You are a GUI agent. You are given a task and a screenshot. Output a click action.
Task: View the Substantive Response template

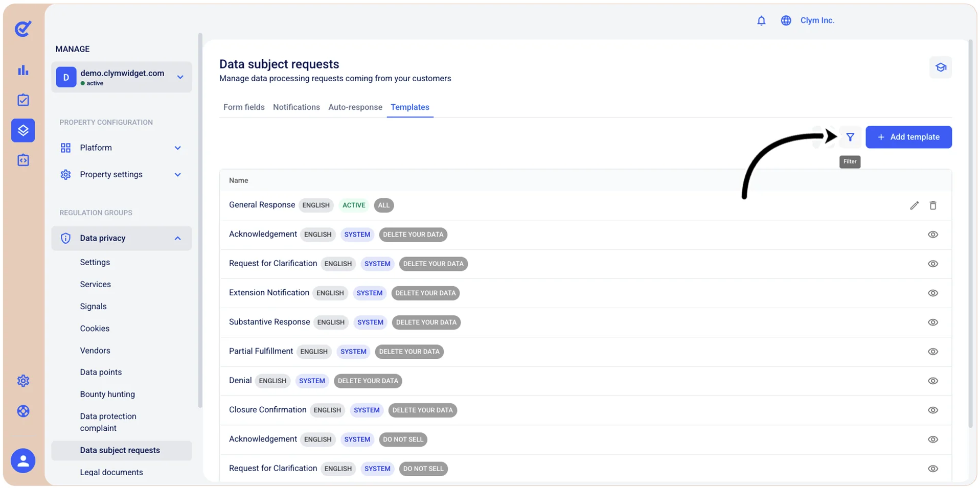click(x=932, y=322)
